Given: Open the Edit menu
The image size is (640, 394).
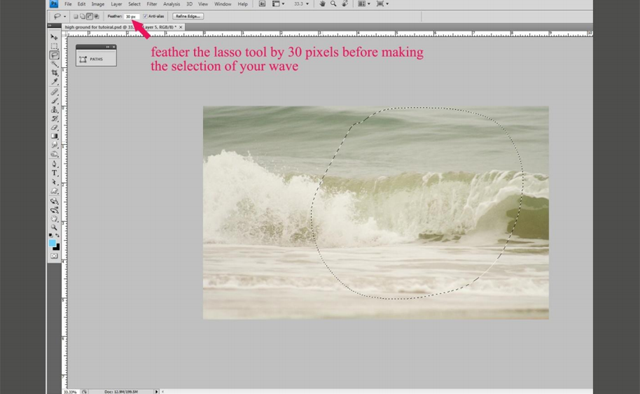Looking at the screenshot, I should point(81,4).
